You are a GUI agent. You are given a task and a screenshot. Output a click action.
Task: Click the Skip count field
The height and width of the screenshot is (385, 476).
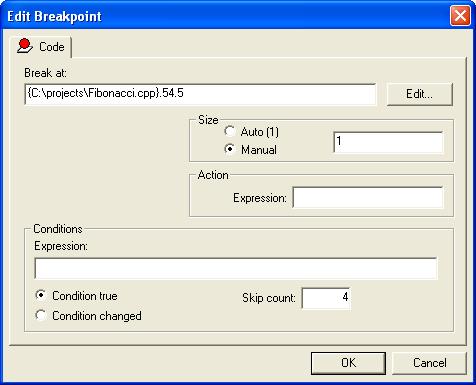[x=326, y=298]
